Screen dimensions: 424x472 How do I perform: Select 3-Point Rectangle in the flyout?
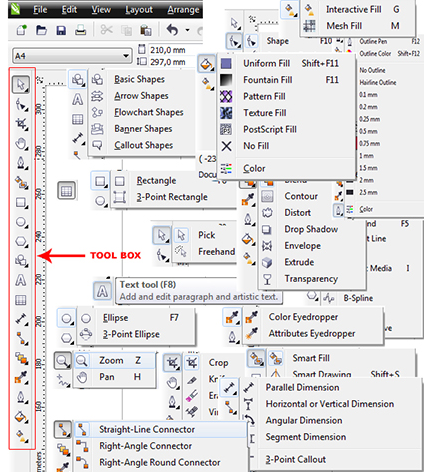pos(172,197)
